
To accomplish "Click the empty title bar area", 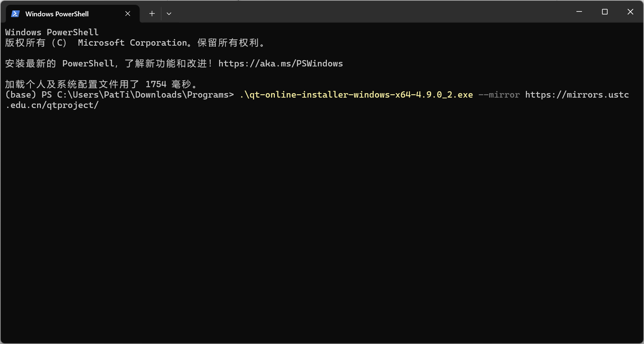I will [x=371, y=12].
